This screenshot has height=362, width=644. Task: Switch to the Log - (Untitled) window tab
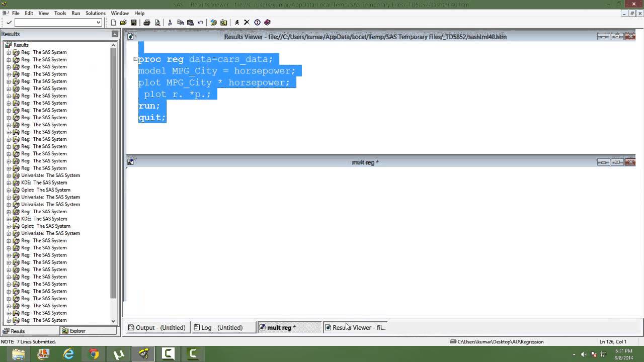tap(223, 327)
